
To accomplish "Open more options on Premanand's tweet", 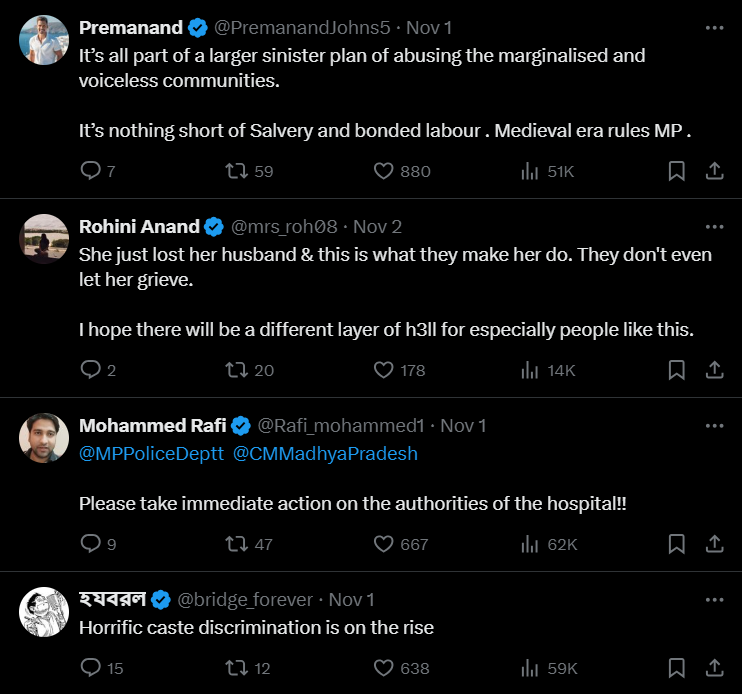I will click(x=714, y=27).
